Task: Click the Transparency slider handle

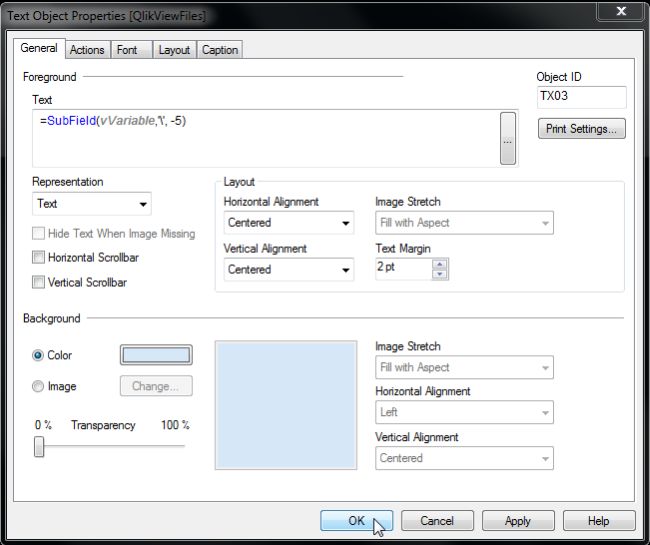Action: click(39, 446)
